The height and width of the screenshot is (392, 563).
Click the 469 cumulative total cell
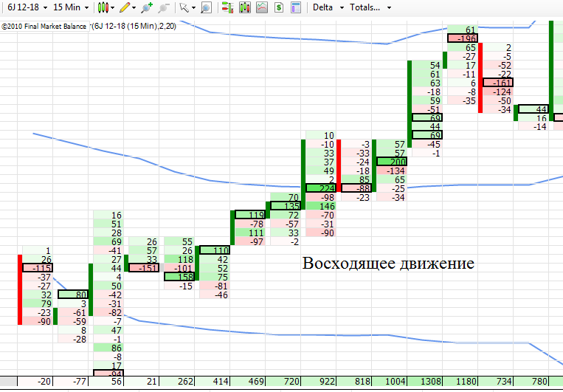pos(248,381)
